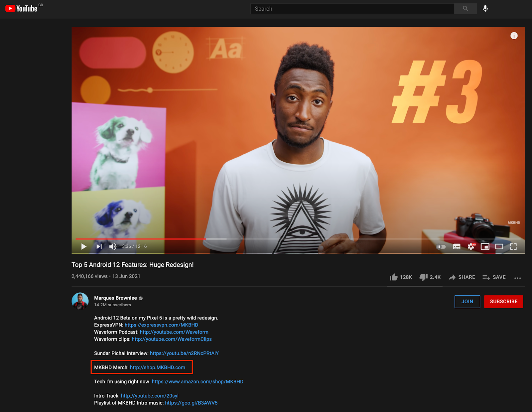Seek on the video progress bar
The height and width of the screenshot is (412, 532).
click(298, 239)
